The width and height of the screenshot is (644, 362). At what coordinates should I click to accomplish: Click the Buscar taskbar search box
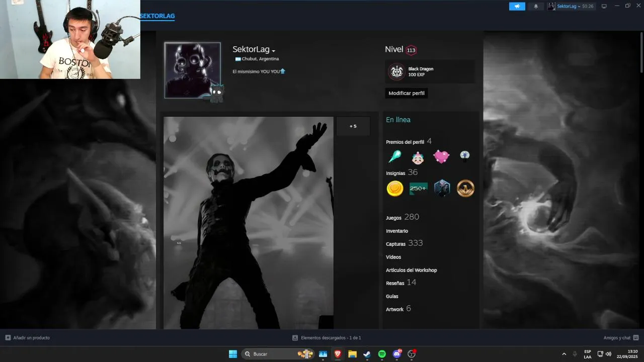click(x=278, y=354)
